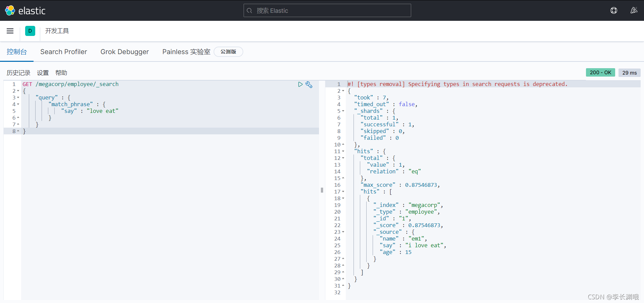This screenshot has width=644, height=303.
Task: Switch to the Painless 实验室 tab
Action: 186,52
